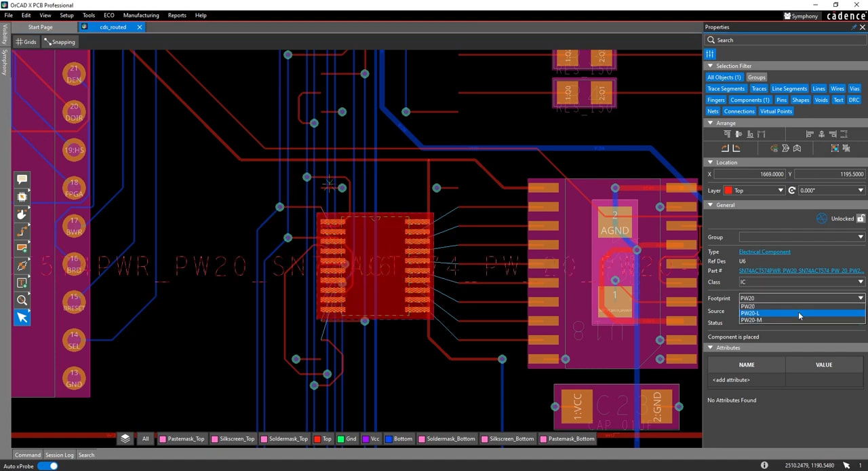The image size is (868, 471).
Task: Toggle the All Objects (1) filter
Action: click(x=724, y=77)
